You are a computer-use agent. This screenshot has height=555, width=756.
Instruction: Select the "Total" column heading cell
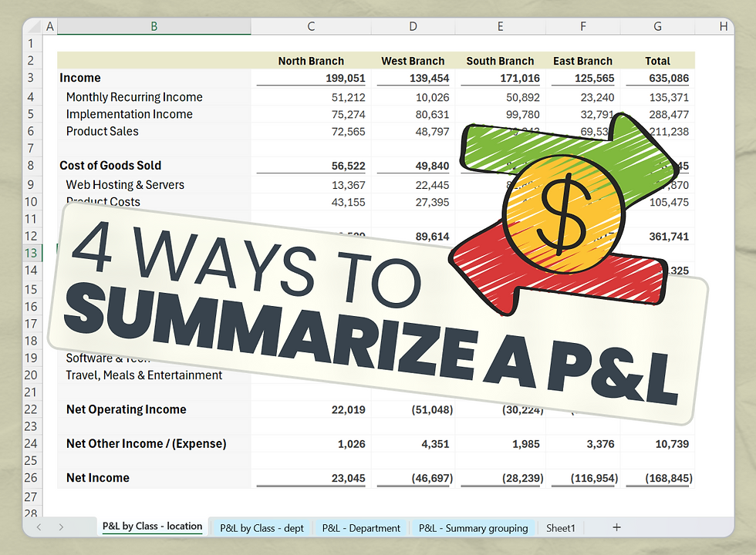pos(657,61)
